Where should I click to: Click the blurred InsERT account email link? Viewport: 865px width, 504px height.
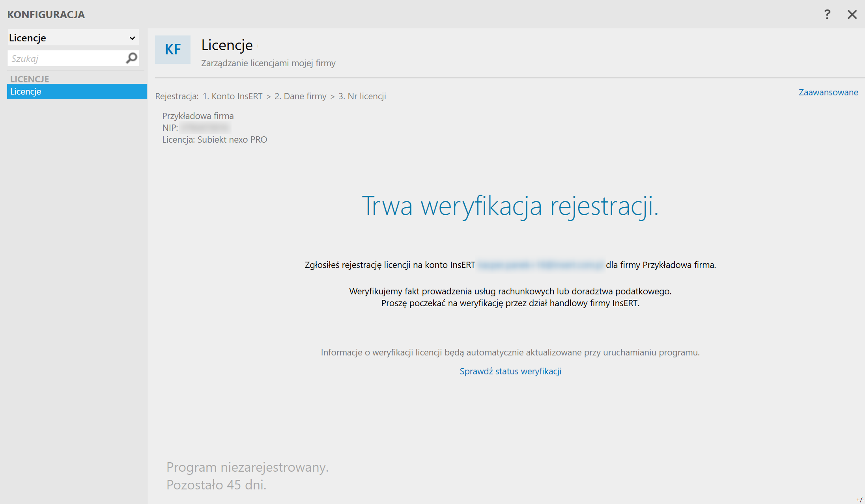tap(540, 265)
